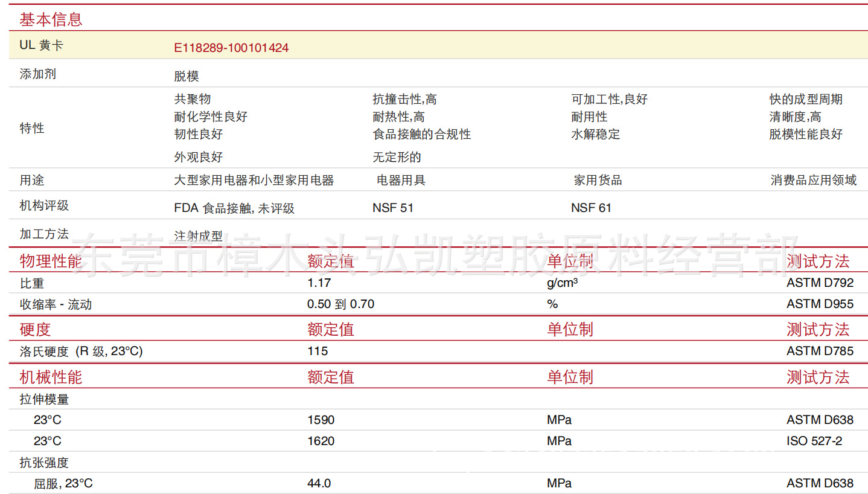Select the 机械性能 section heading
This screenshot has width=868, height=494.
51,377
